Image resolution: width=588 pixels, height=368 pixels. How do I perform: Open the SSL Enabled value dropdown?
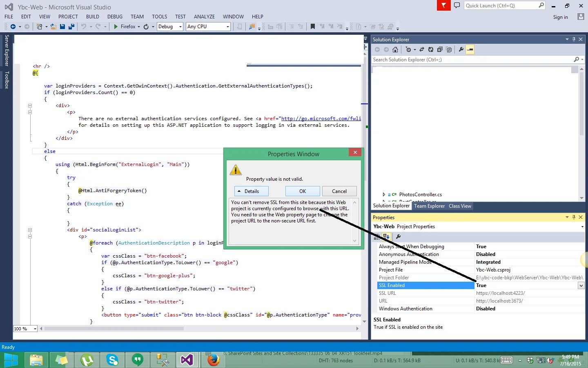coord(581,285)
